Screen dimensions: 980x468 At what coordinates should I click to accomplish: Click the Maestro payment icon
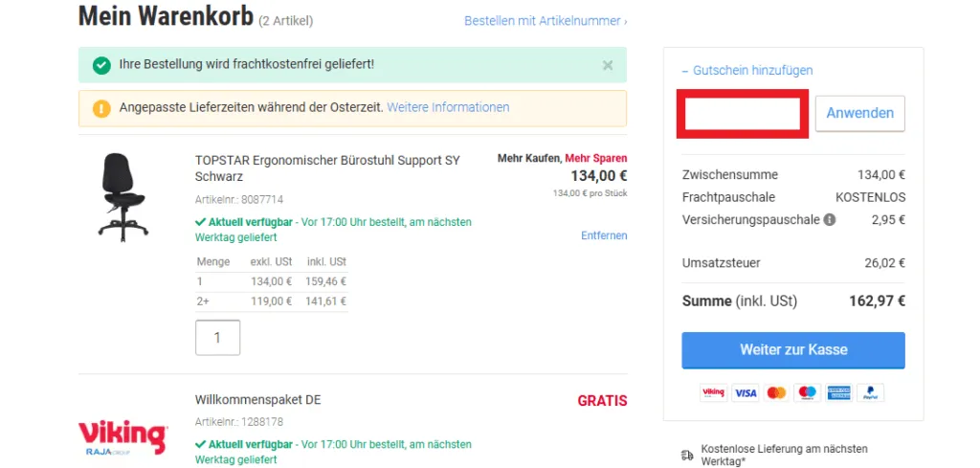807,392
